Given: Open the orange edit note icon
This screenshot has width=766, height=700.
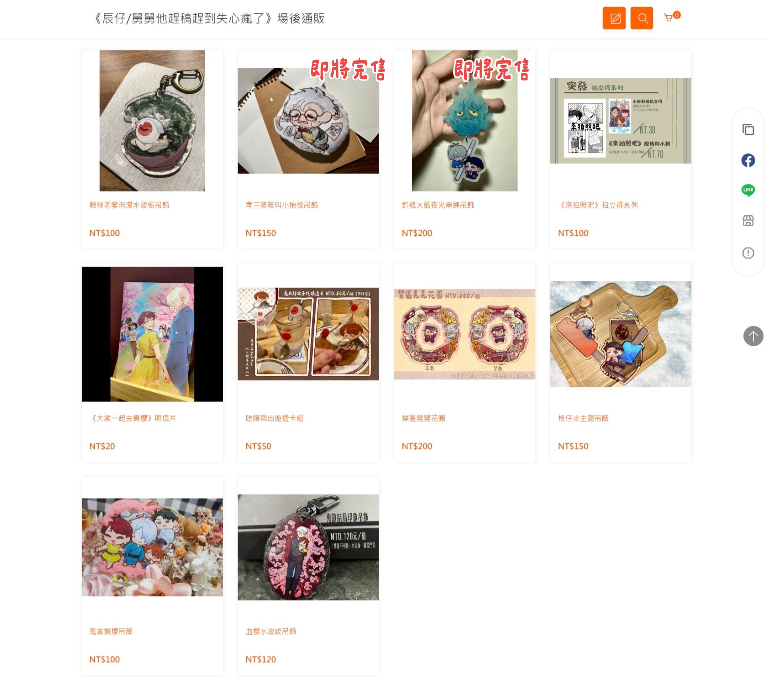Looking at the screenshot, I should [614, 18].
